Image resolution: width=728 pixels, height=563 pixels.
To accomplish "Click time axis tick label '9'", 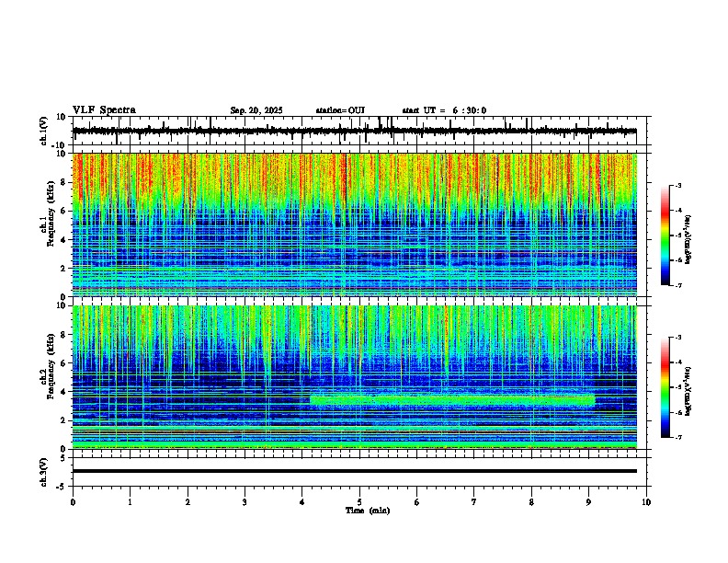I will (588, 502).
